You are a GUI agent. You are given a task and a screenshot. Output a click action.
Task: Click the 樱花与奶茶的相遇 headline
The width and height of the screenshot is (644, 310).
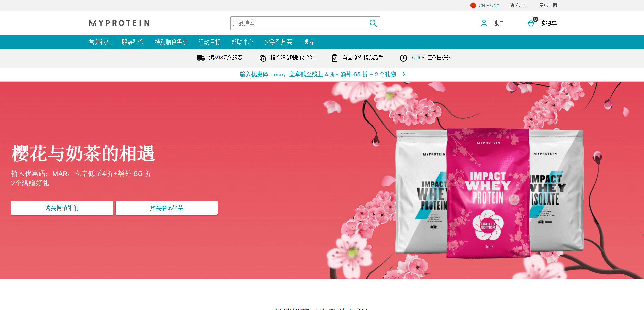(83, 153)
